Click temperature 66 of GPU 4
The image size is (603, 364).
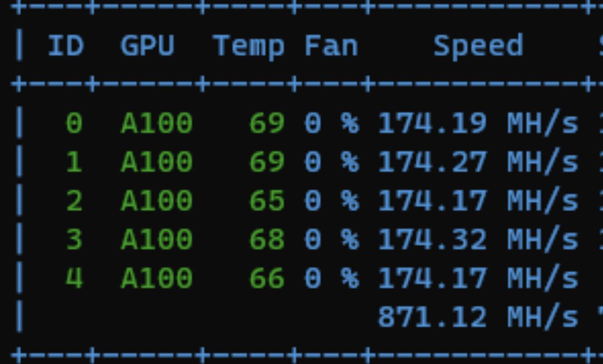point(267,279)
